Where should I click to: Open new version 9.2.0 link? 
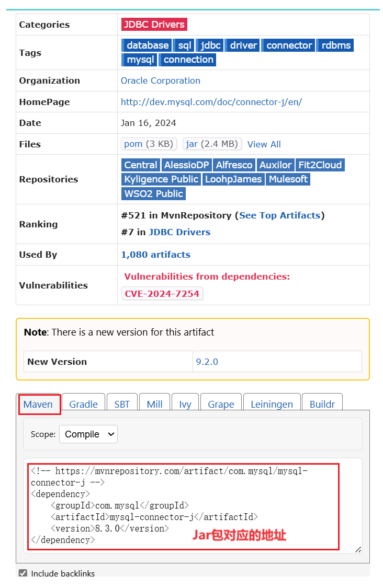tap(207, 362)
